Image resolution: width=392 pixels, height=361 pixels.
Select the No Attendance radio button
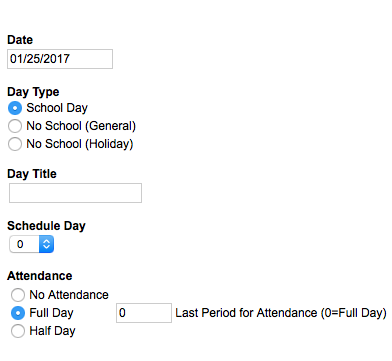pyautogui.click(x=18, y=295)
